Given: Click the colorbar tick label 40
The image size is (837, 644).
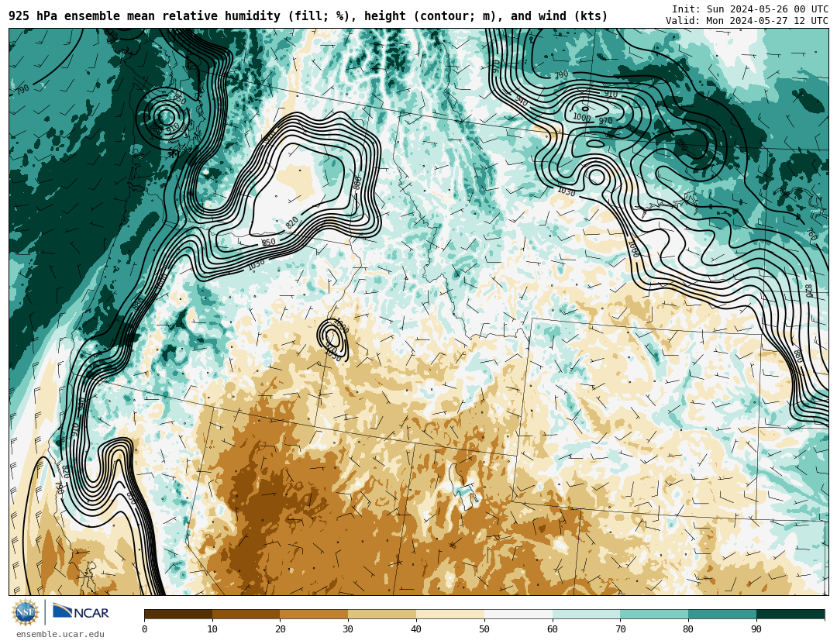Looking at the screenshot, I should click(x=416, y=629).
